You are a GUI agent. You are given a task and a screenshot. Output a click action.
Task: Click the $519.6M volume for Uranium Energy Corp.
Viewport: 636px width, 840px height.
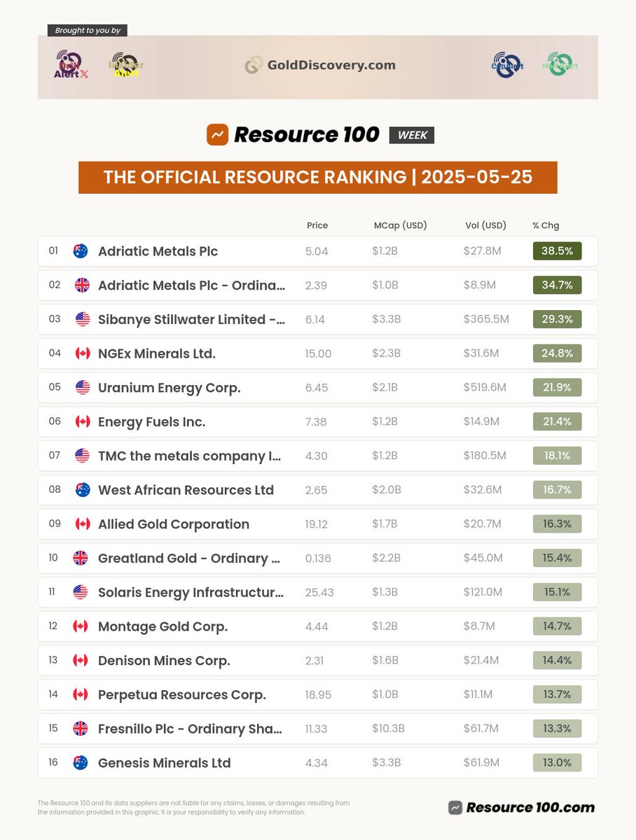pos(485,388)
